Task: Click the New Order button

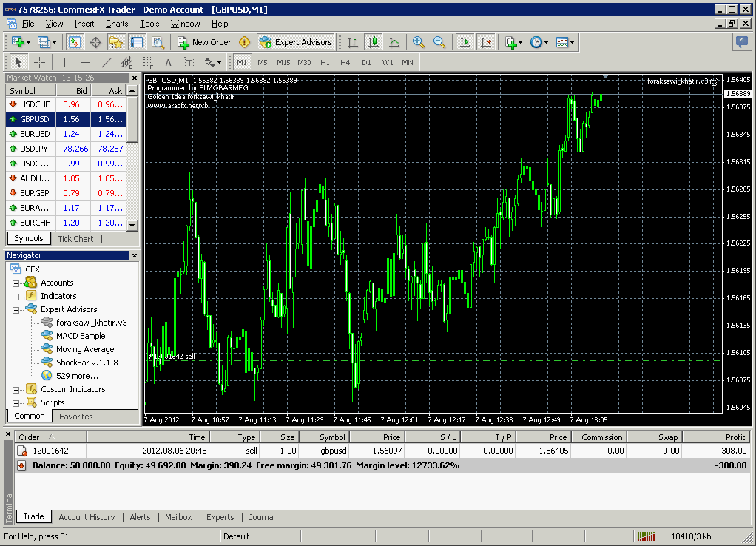Action: 204,42
